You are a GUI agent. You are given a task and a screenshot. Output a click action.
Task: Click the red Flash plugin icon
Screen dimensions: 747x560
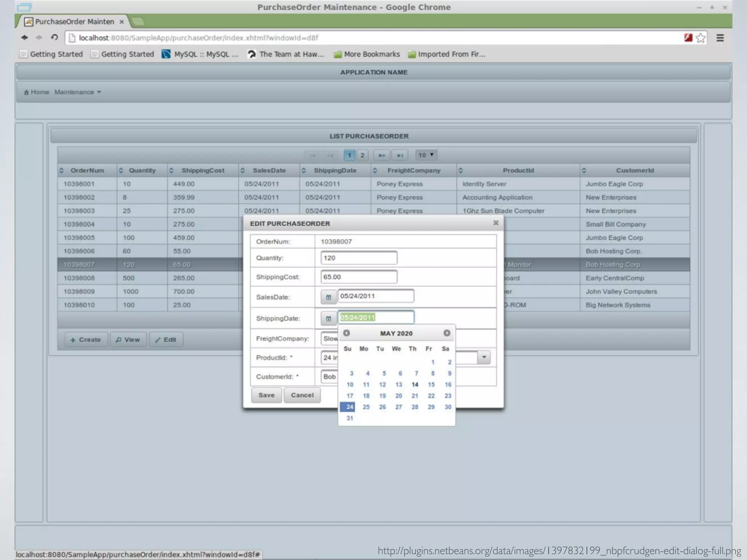[688, 38]
